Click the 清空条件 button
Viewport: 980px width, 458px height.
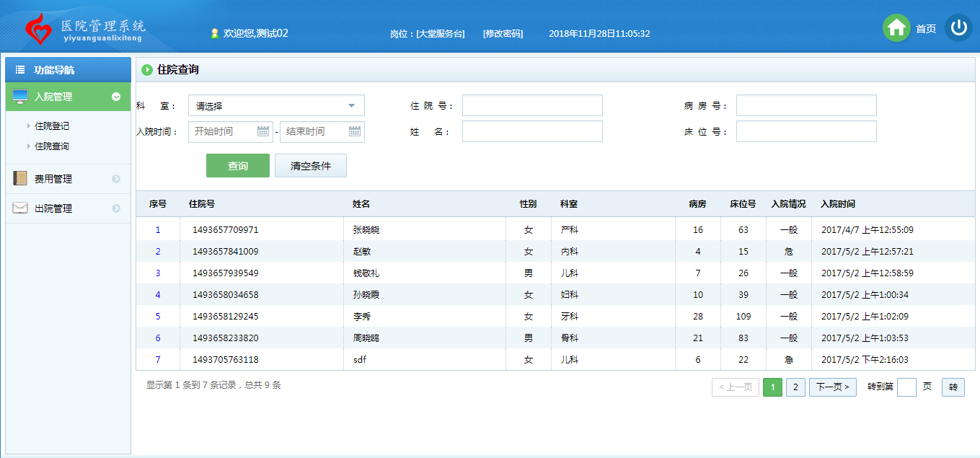[x=311, y=165]
